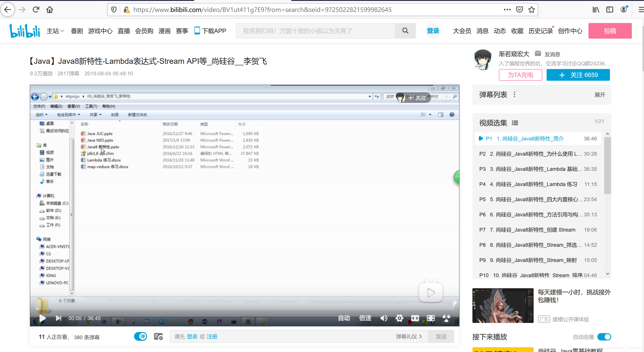Expand the 主站 dropdown menu
The width and height of the screenshot is (644, 352).
(x=56, y=31)
